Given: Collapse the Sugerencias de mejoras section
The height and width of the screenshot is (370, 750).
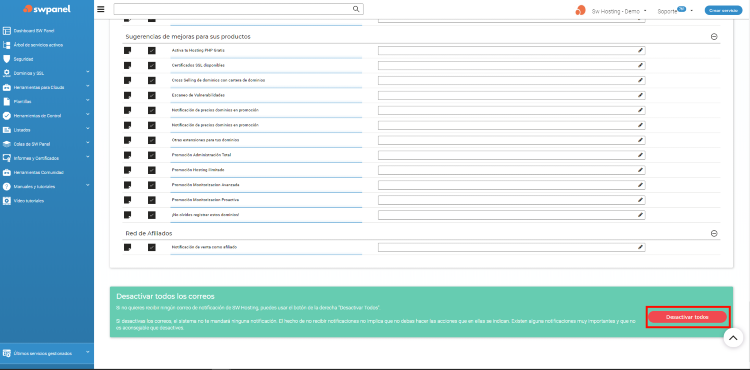Looking at the screenshot, I should [x=714, y=36].
